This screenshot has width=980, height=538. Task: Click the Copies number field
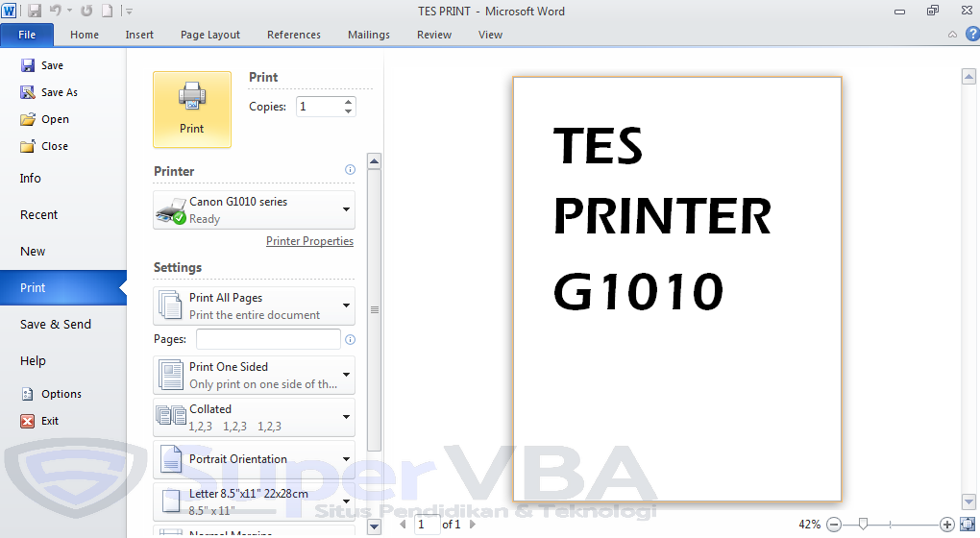pos(319,107)
